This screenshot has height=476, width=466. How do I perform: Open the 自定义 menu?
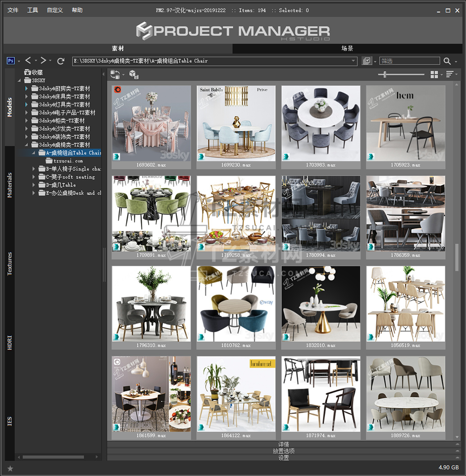click(x=55, y=10)
